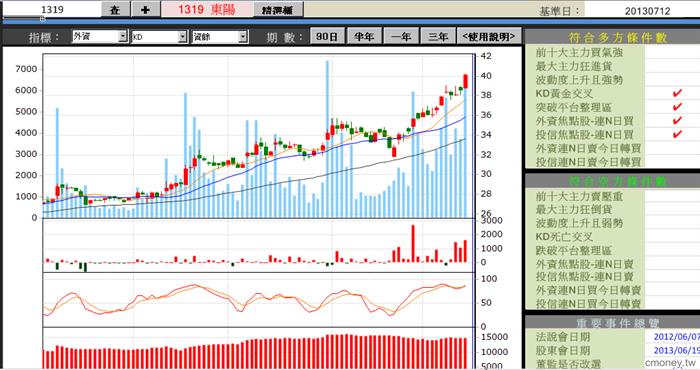Click the 董監是否改選 row

(x=612, y=364)
